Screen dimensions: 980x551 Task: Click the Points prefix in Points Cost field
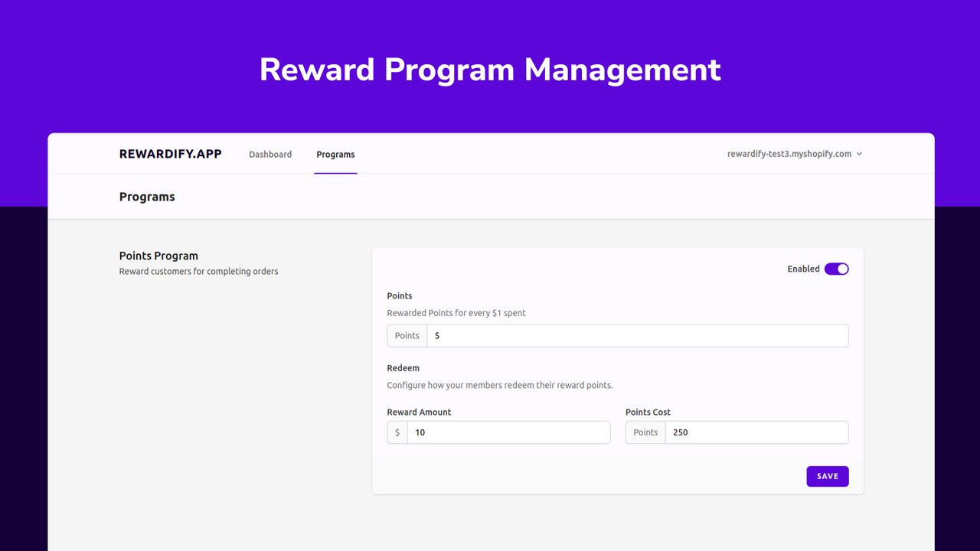645,432
